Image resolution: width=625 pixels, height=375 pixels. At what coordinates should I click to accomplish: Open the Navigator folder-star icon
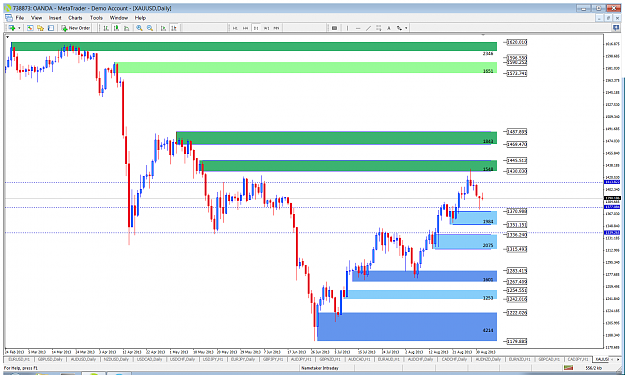[x=40, y=28]
